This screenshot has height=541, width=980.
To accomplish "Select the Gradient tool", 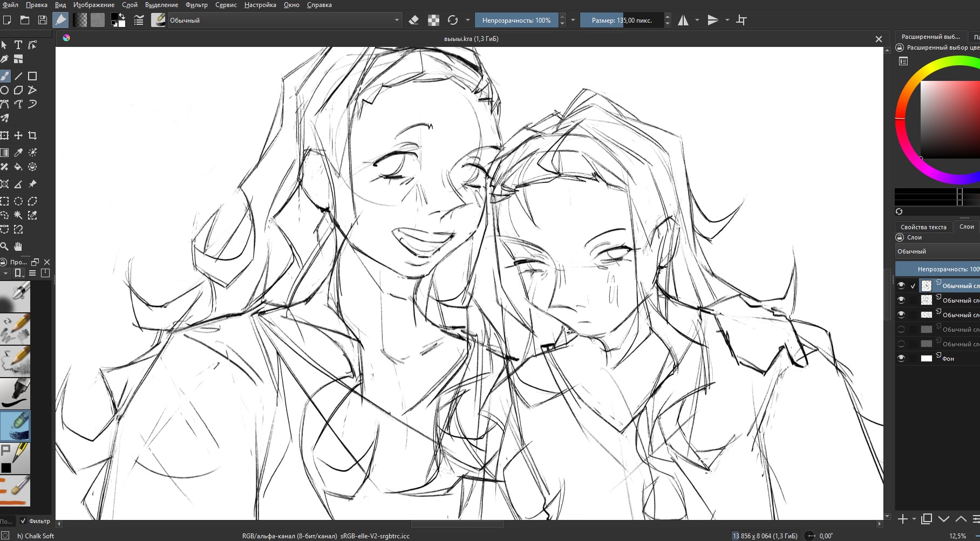I will point(5,153).
